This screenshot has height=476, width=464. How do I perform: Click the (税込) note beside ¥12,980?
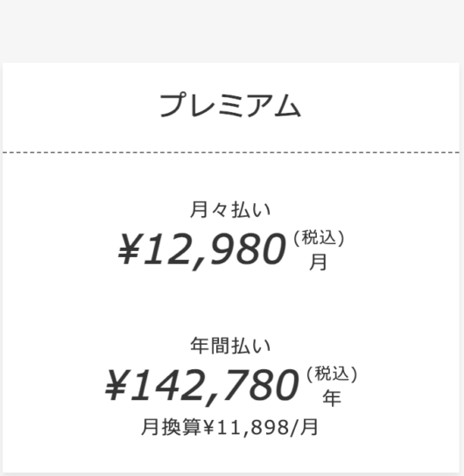(x=319, y=238)
